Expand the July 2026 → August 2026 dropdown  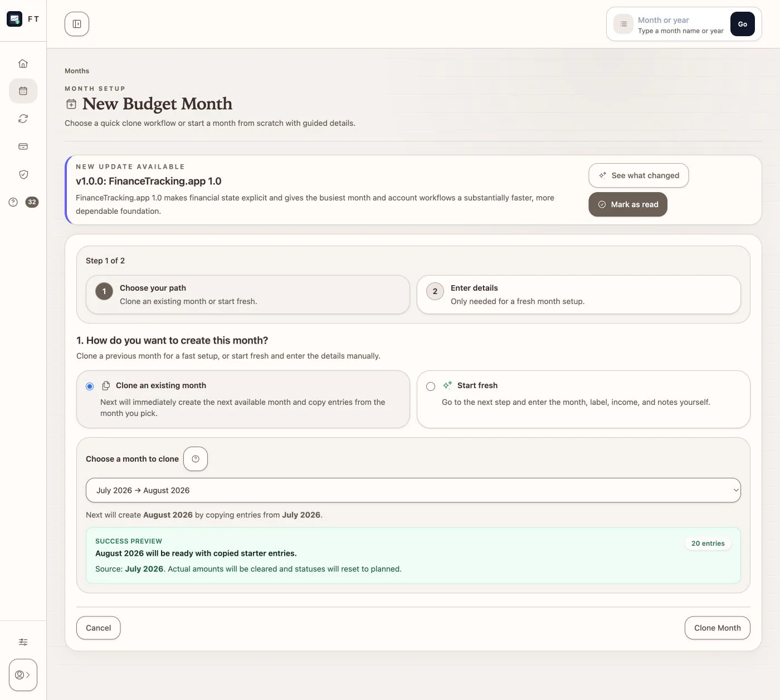click(413, 490)
